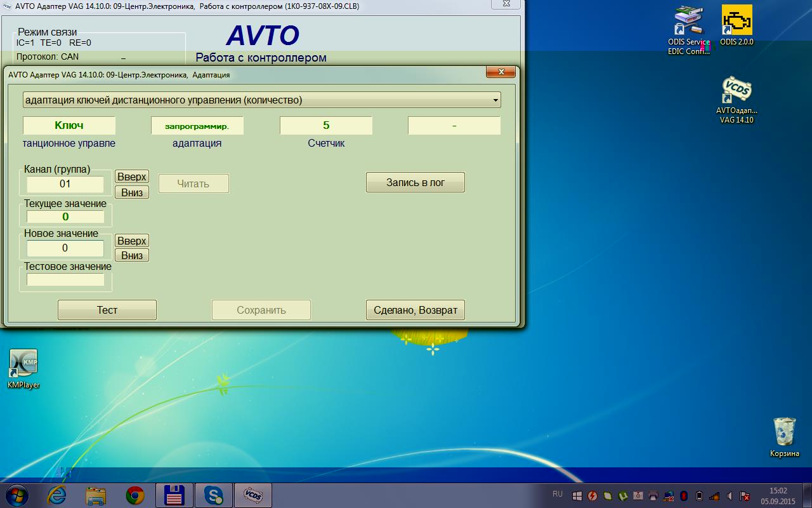Viewport: 812px width, 508px height.
Task: Increase new value with Вверх button
Action: tap(132, 241)
